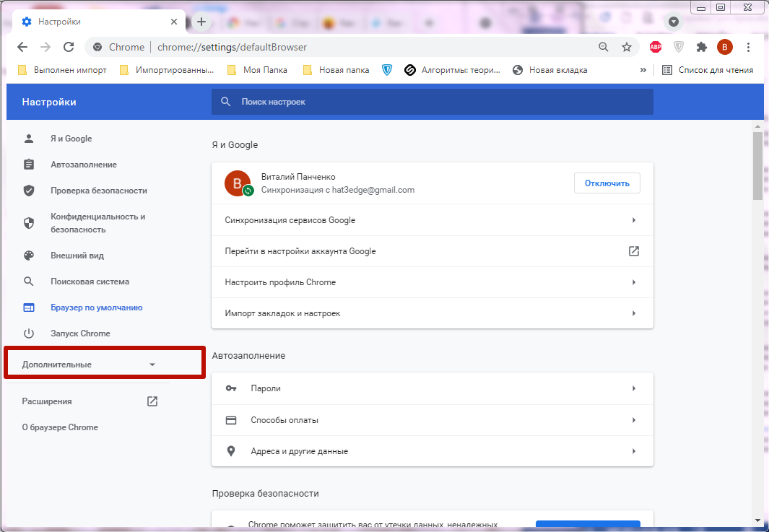Open the Пароли settings row

point(432,388)
